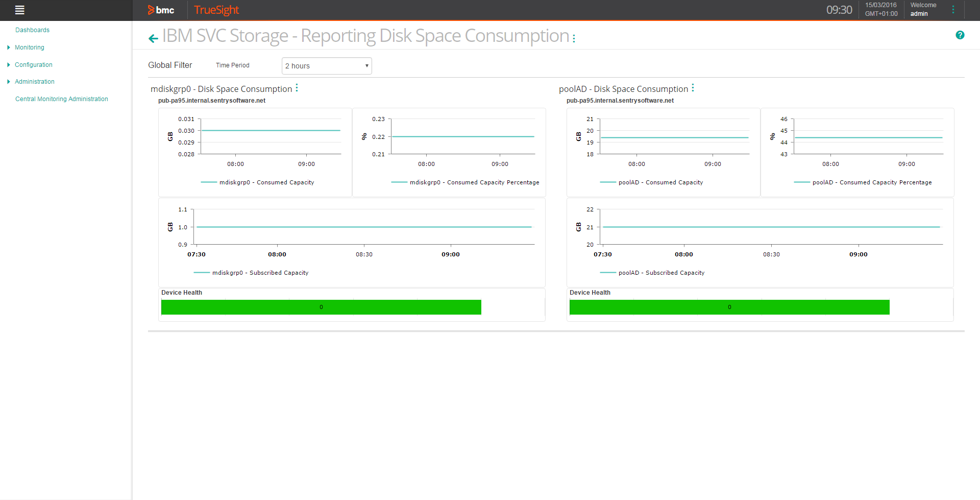
Task: Expand the Monitoring menu arrow
Action: click(x=9, y=47)
